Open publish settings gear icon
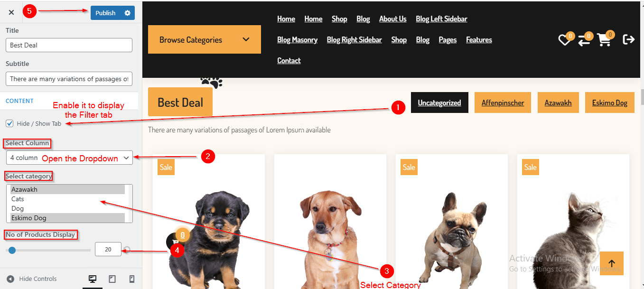Viewport: 644px width, 289px height. click(127, 13)
